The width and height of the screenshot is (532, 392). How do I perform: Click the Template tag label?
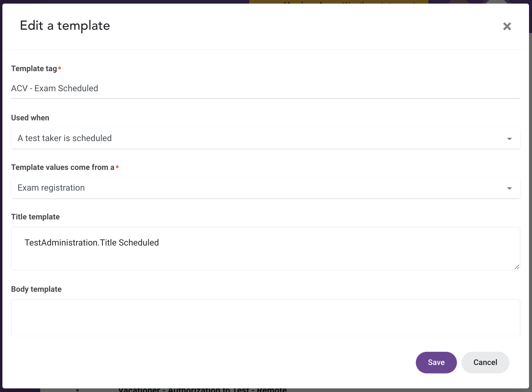(x=34, y=68)
